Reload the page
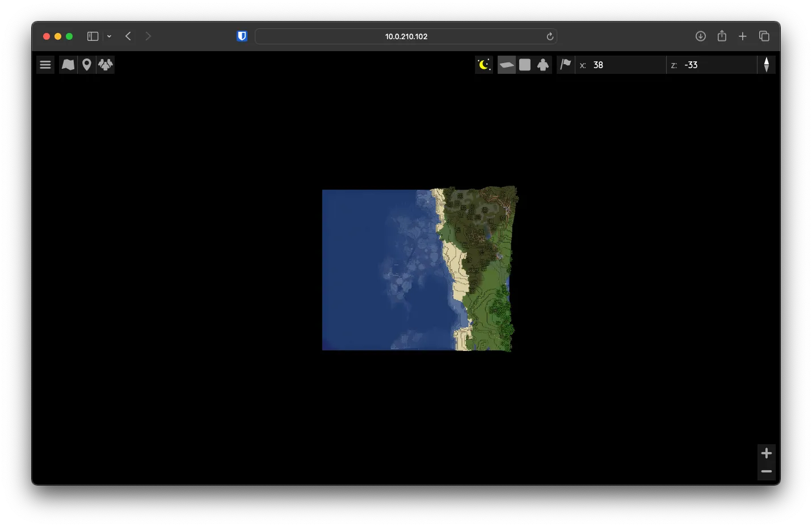The width and height of the screenshot is (812, 527). point(550,36)
